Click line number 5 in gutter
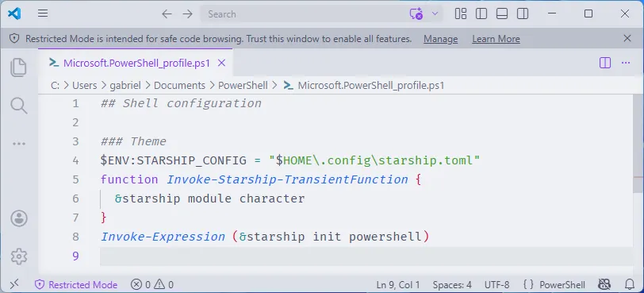 (x=75, y=179)
